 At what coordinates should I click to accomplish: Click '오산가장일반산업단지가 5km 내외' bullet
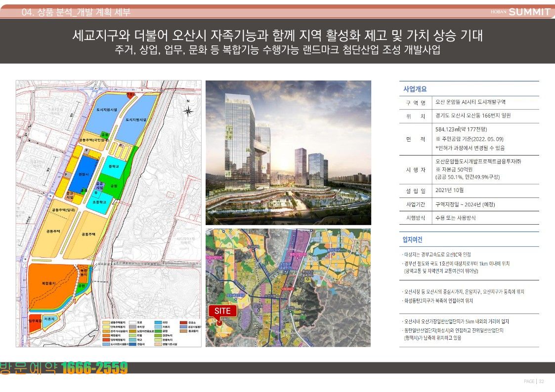(456, 322)
